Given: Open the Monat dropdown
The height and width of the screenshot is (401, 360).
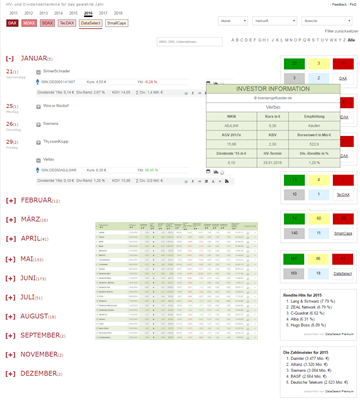Looking at the screenshot, I should coord(233,21).
